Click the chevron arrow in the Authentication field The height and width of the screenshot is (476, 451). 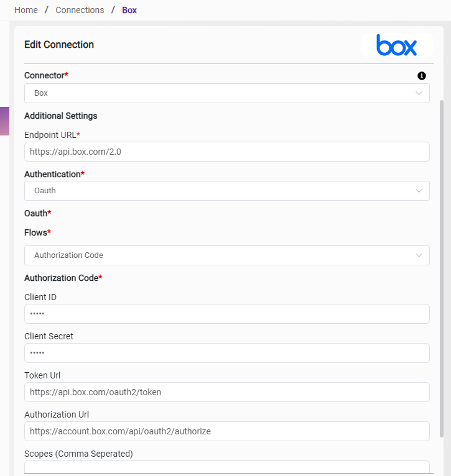coord(419,191)
